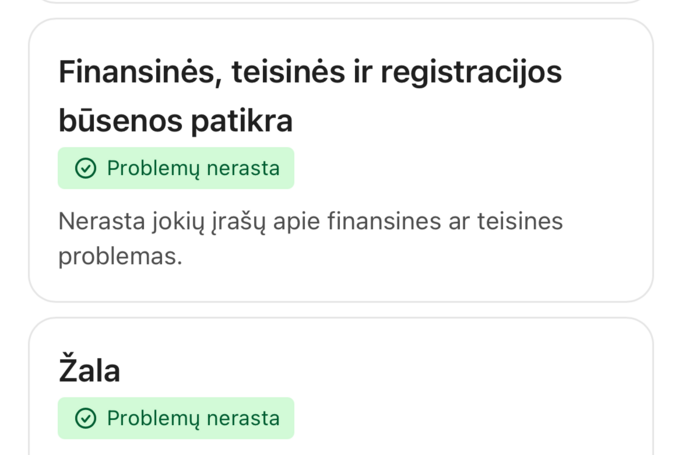Screen dimensions: 682x455
Task: Click the partially visible card at the top
Action: coord(340,2)
